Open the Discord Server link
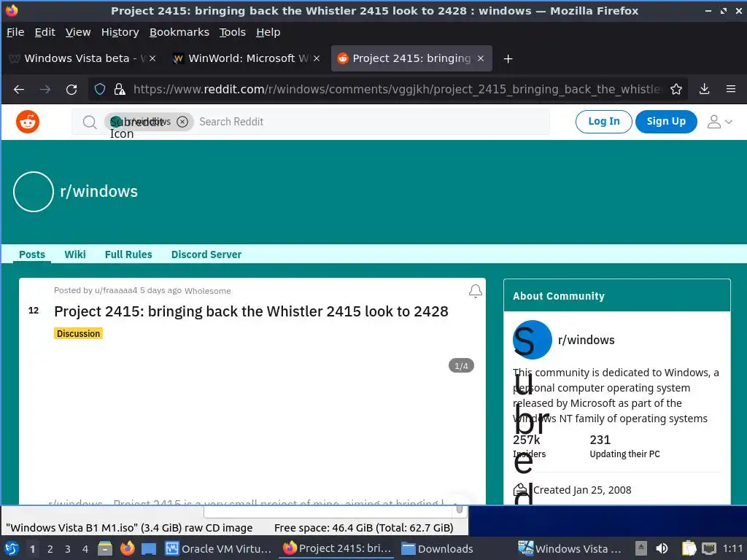This screenshot has width=747, height=560. point(206,254)
